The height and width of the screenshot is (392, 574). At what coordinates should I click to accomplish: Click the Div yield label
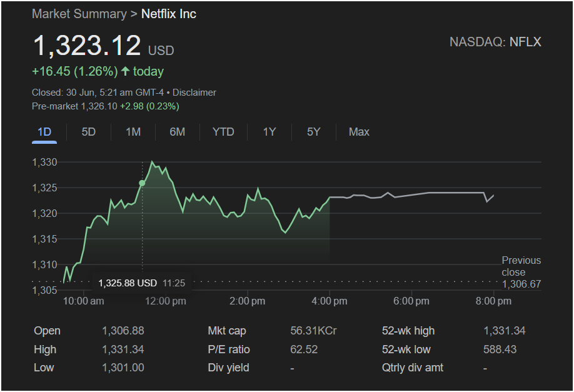[228, 368]
